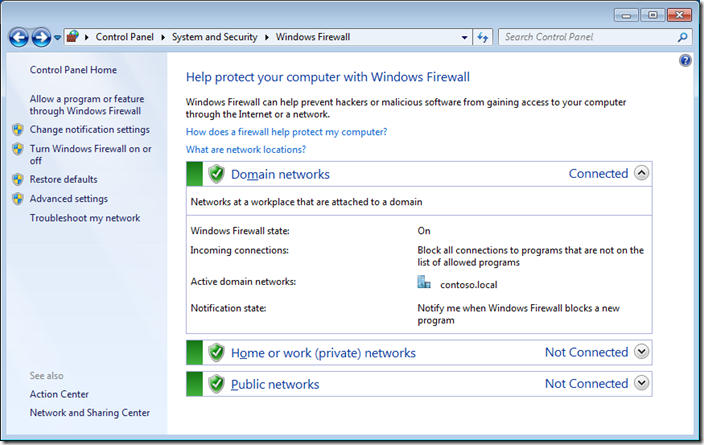This screenshot has height=445, width=704.
Task: Select System and Security in breadcrumb
Action: coord(215,37)
